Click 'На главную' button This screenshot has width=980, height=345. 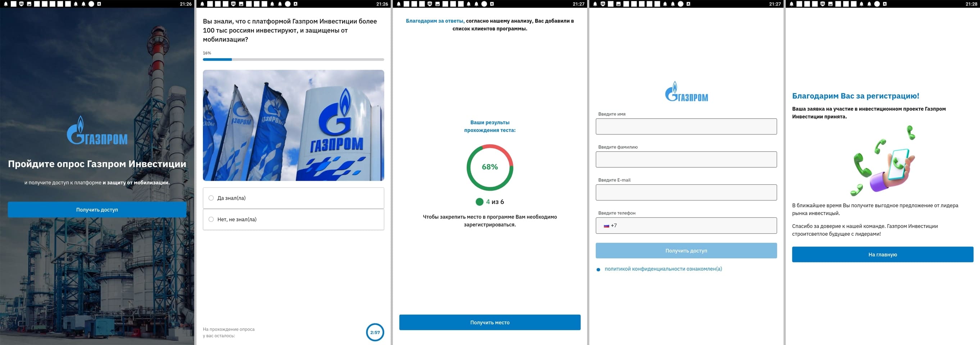click(883, 254)
